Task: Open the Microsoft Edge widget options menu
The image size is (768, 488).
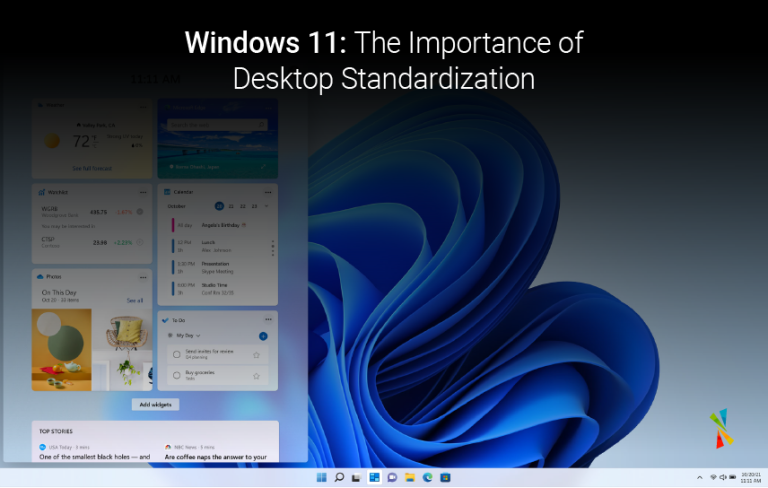Action: pos(268,107)
